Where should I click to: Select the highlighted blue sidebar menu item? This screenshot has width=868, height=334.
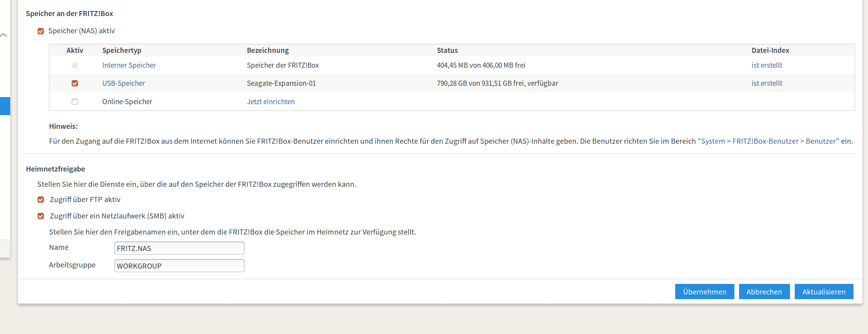point(5,106)
